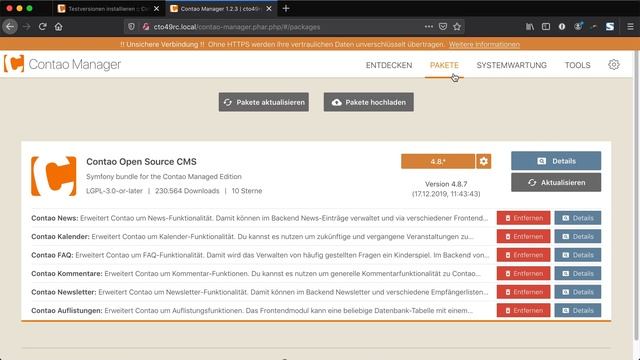Open Details for Contao Open Source CMS
The height and width of the screenshot is (360, 640).
(x=556, y=161)
